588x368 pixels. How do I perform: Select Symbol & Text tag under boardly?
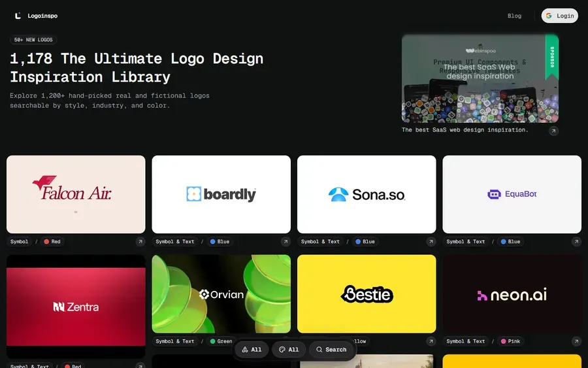pyautogui.click(x=175, y=242)
